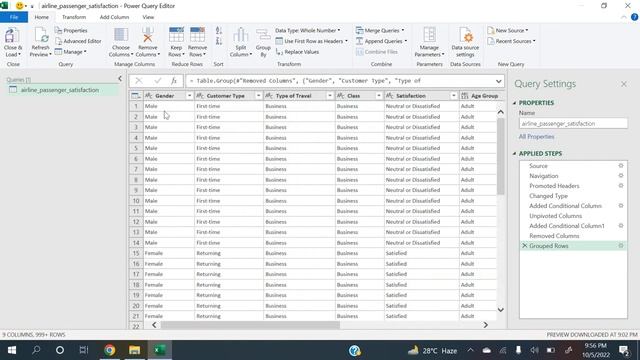Open Source step settings gear

pos(621,166)
